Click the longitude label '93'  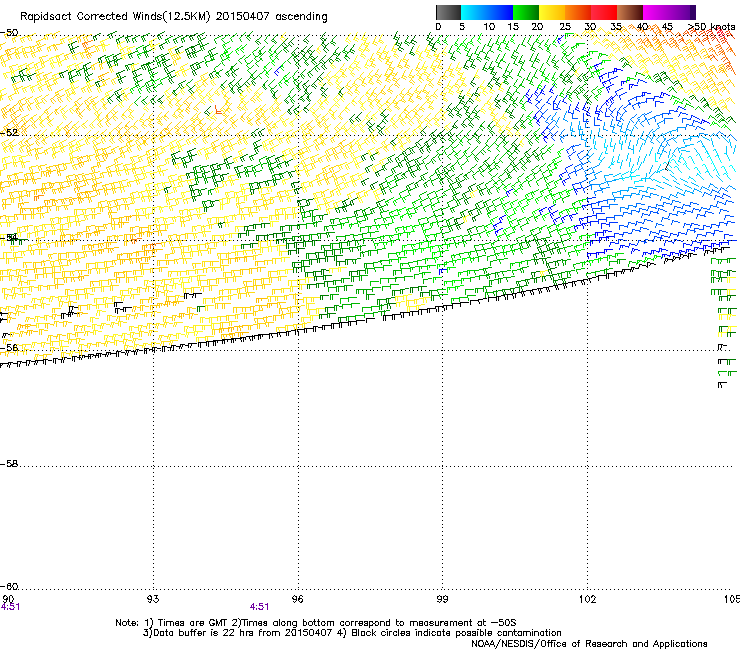click(x=153, y=599)
